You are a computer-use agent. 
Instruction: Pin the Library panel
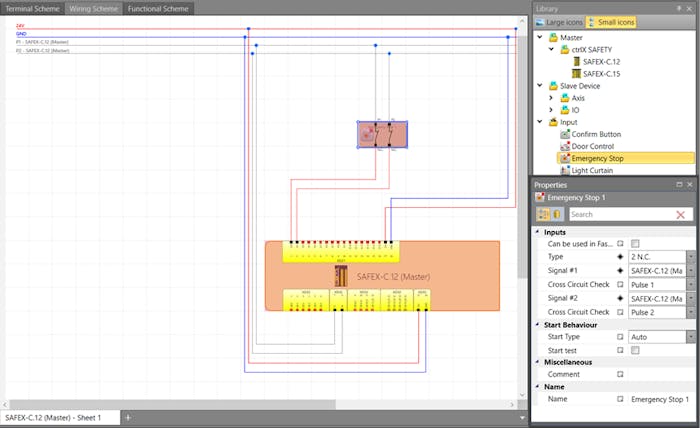point(679,8)
